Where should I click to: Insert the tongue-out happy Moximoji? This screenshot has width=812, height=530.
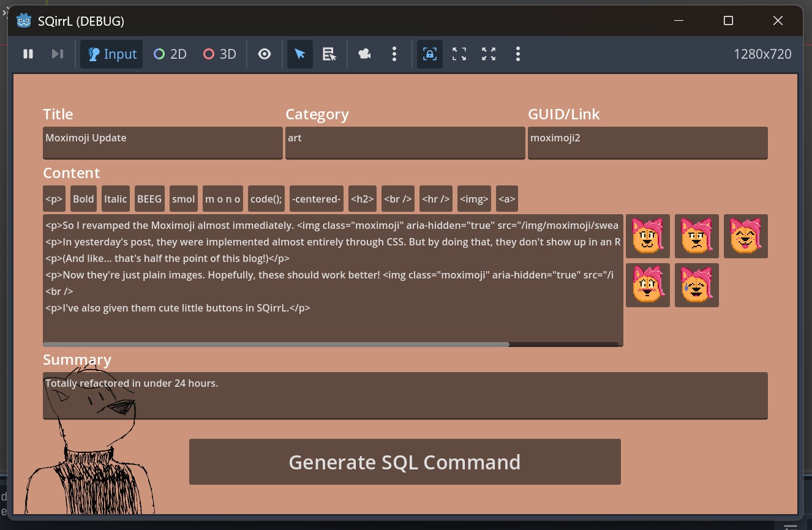click(745, 236)
